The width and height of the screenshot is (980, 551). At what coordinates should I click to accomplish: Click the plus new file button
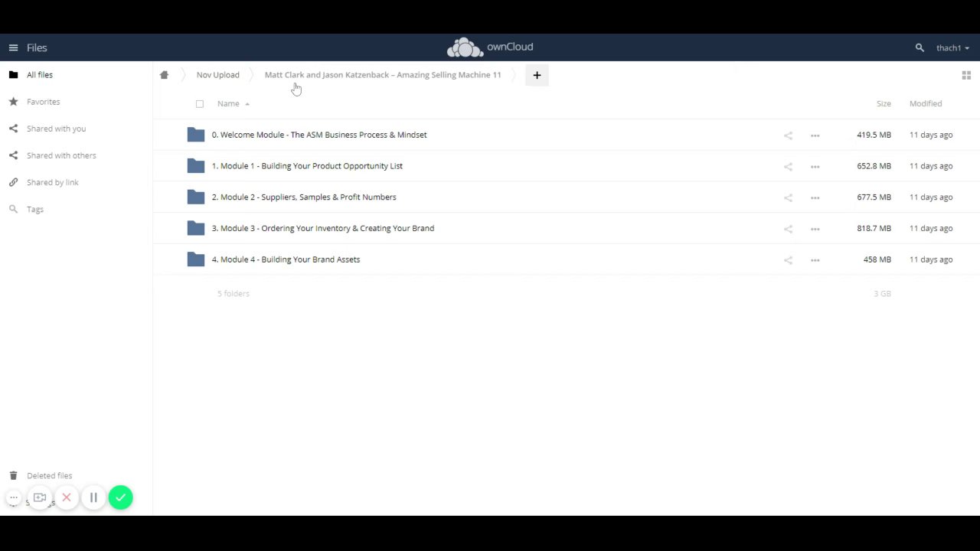[x=537, y=75]
